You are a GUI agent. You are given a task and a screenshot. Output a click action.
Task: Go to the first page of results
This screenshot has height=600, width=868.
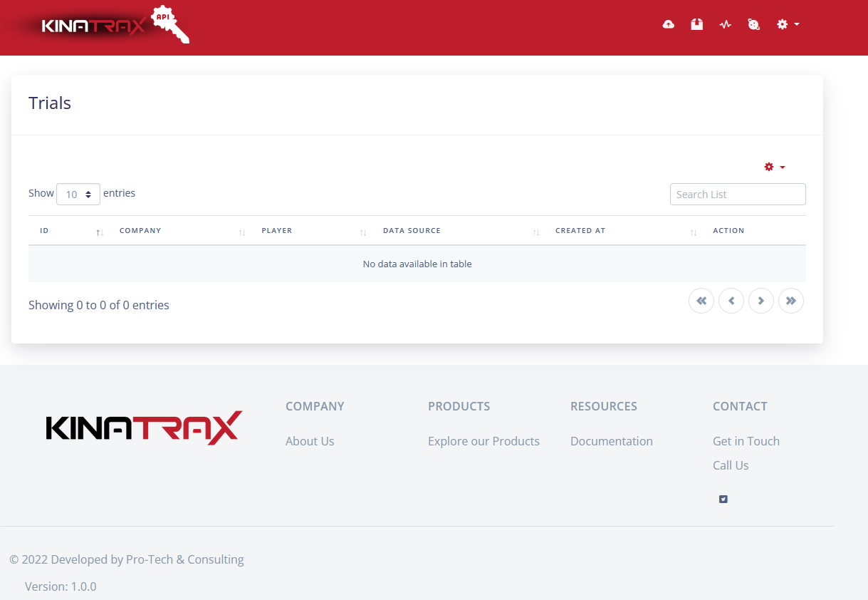pos(701,301)
